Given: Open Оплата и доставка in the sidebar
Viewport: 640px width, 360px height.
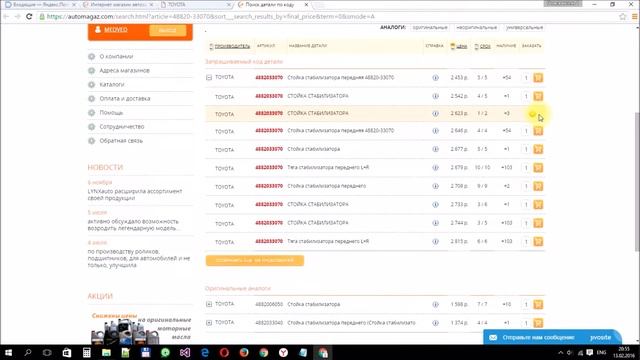Looking at the screenshot, I should (x=125, y=99).
